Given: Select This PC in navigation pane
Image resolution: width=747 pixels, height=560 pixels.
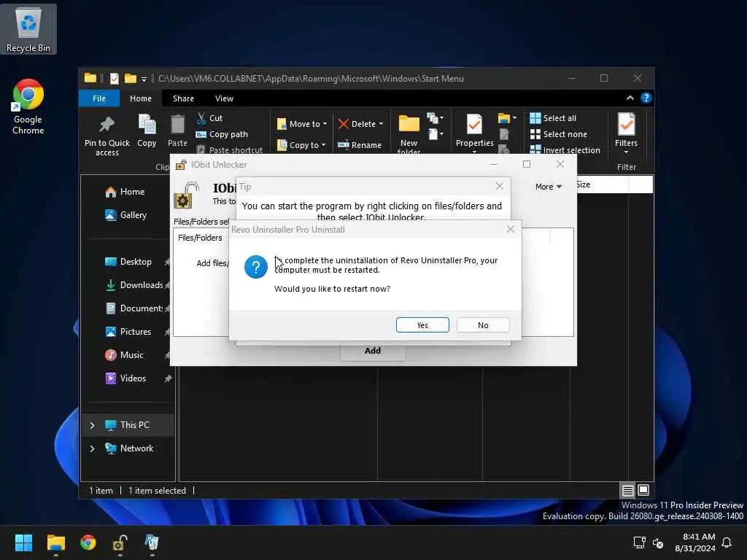Looking at the screenshot, I should (127, 425).
